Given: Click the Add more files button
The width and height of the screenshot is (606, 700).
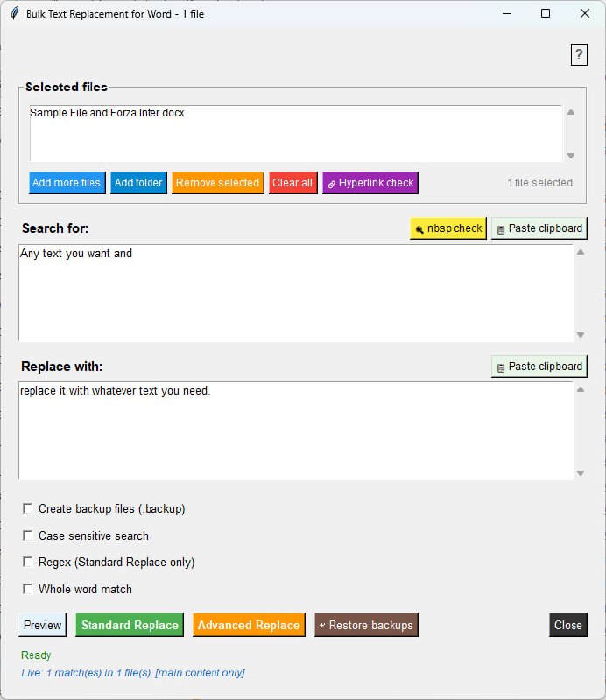Looking at the screenshot, I should click(x=67, y=183).
